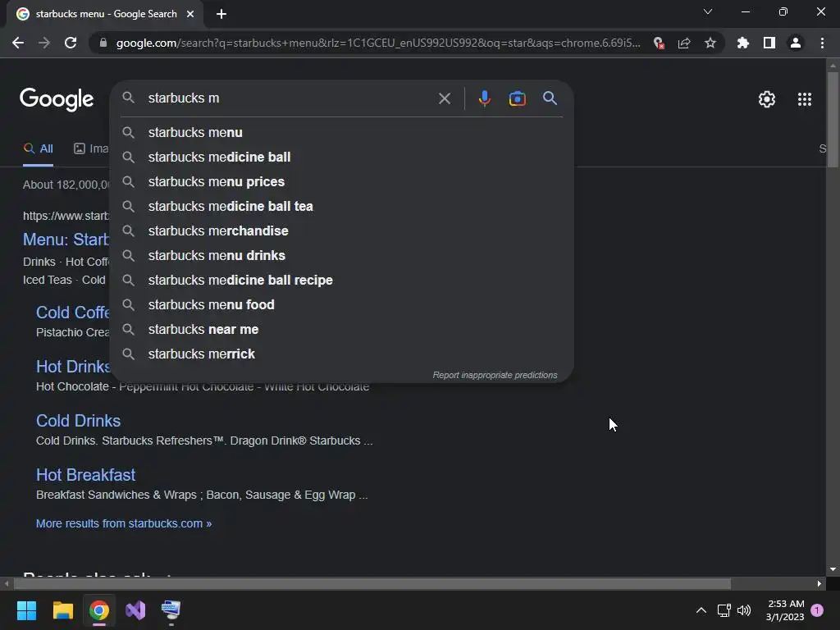840x630 pixels.
Task: Click the Google logo
Action: (57, 99)
